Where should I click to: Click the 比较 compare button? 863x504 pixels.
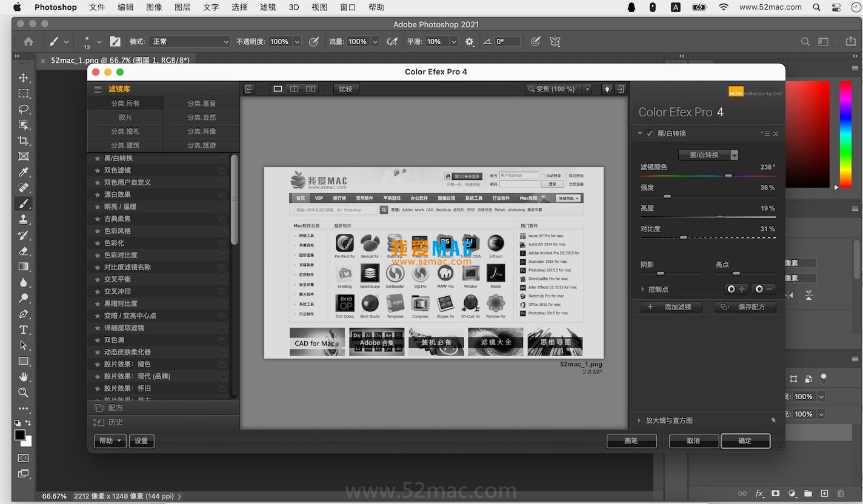[x=345, y=89]
